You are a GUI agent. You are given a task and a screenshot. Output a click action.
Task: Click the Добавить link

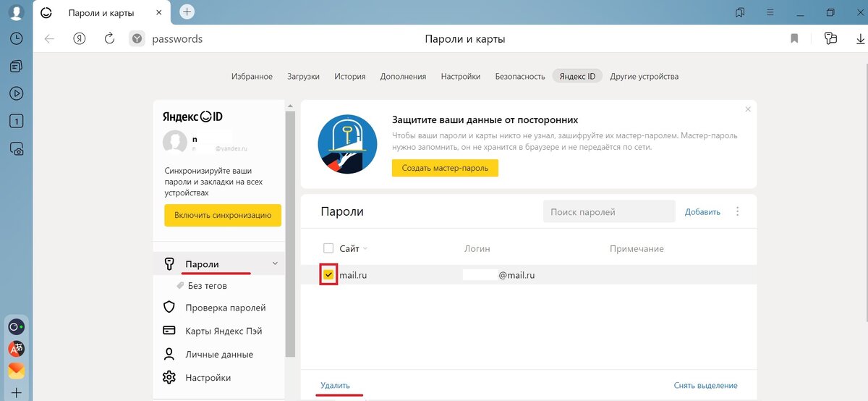point(703,211)
